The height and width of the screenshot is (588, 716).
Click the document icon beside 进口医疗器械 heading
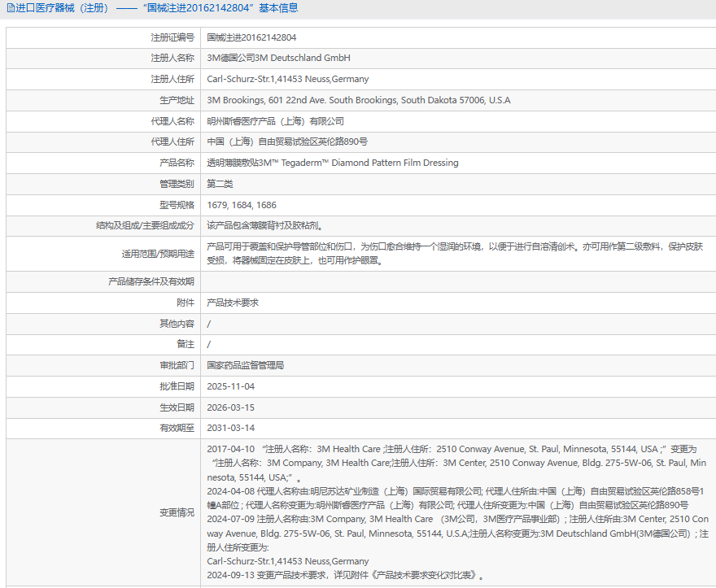(11, 8)
